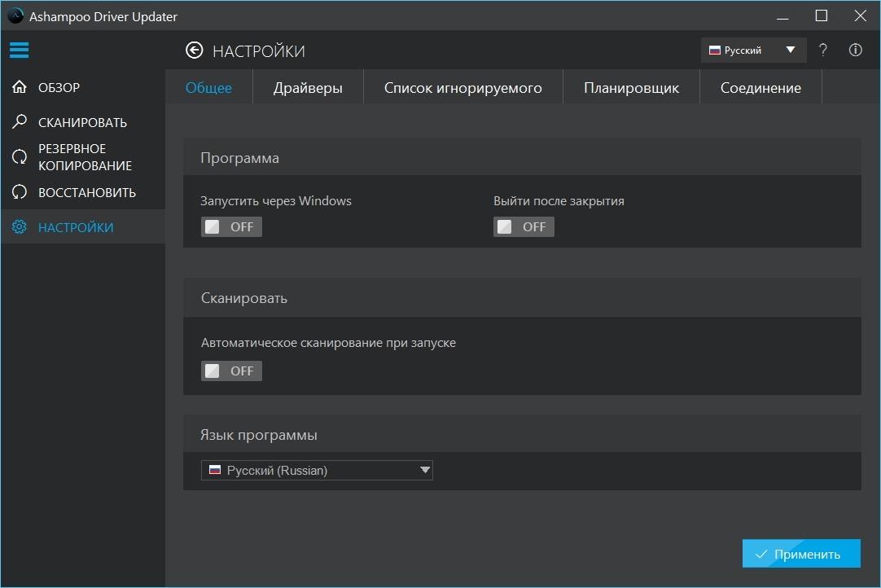The image size is (881, 588).
Task: Click the Применить button
Action: coord(801,554)
